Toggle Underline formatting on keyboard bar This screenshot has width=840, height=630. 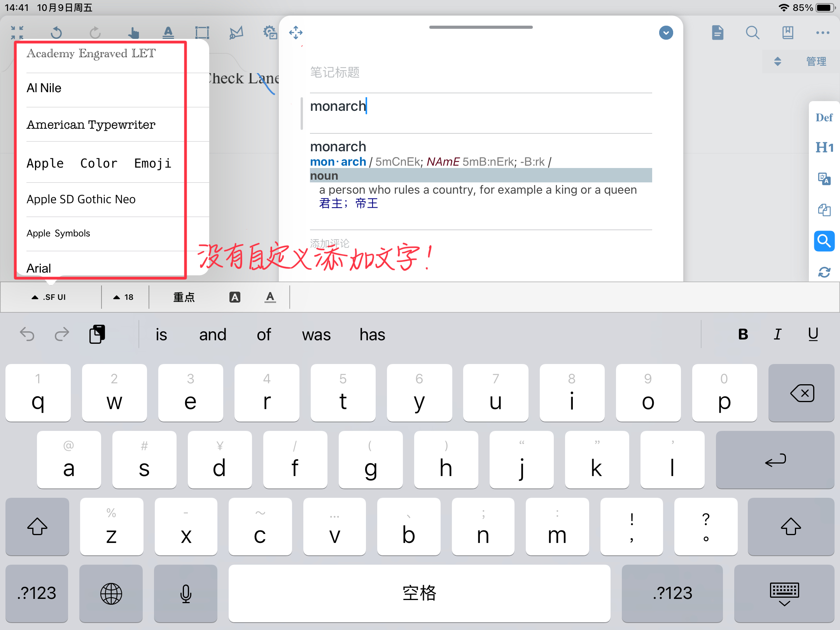[x=813, y=334]
